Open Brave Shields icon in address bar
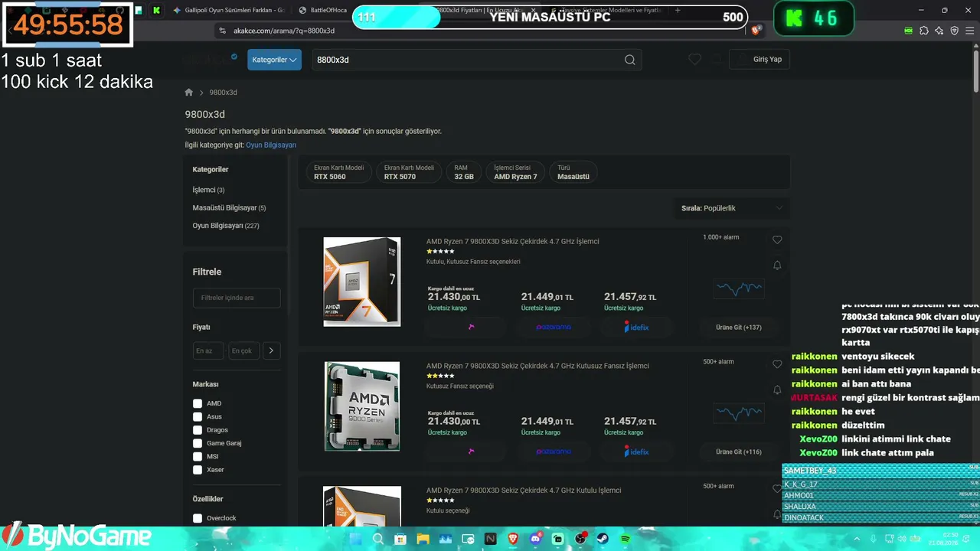The height and width of the screenshot is (551, 980). (x=756, y=31)
